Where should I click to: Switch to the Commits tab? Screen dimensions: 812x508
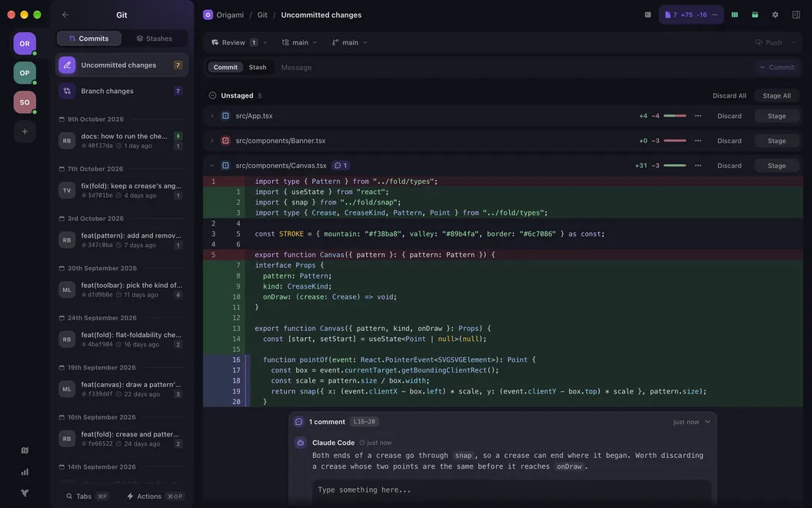coord(88,38)
